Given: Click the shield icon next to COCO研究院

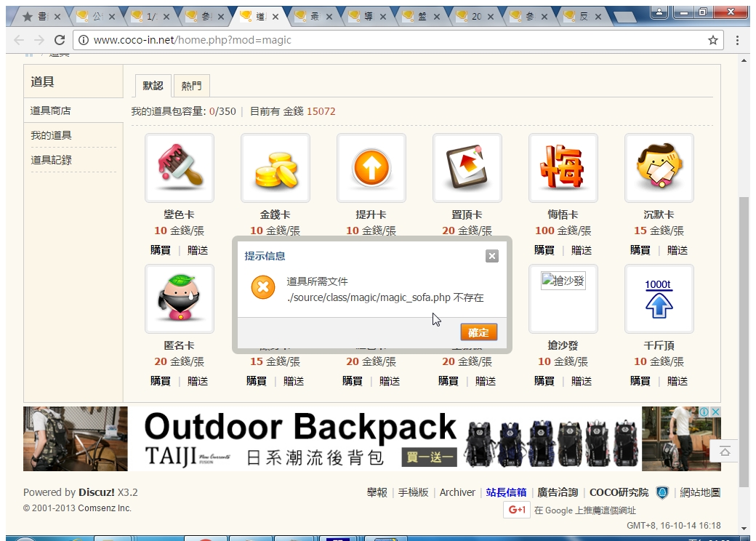Looking at the screenshot, I should (x=662, y=492).
